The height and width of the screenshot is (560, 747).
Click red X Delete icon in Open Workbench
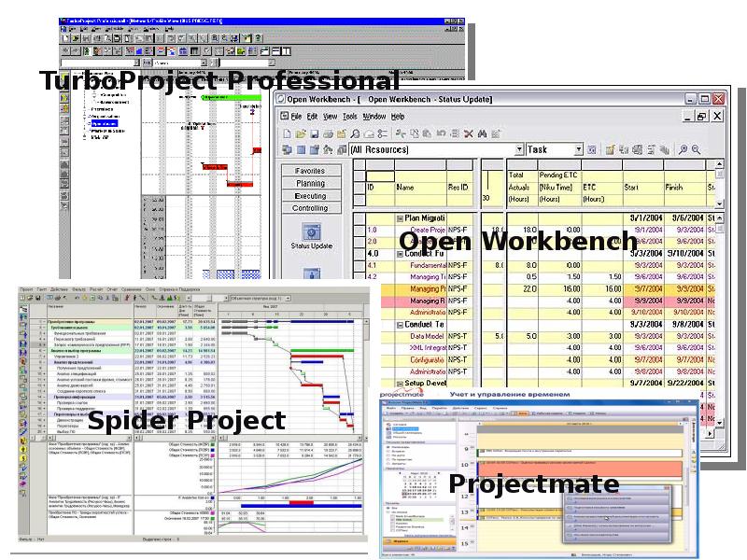coord(469,134)
